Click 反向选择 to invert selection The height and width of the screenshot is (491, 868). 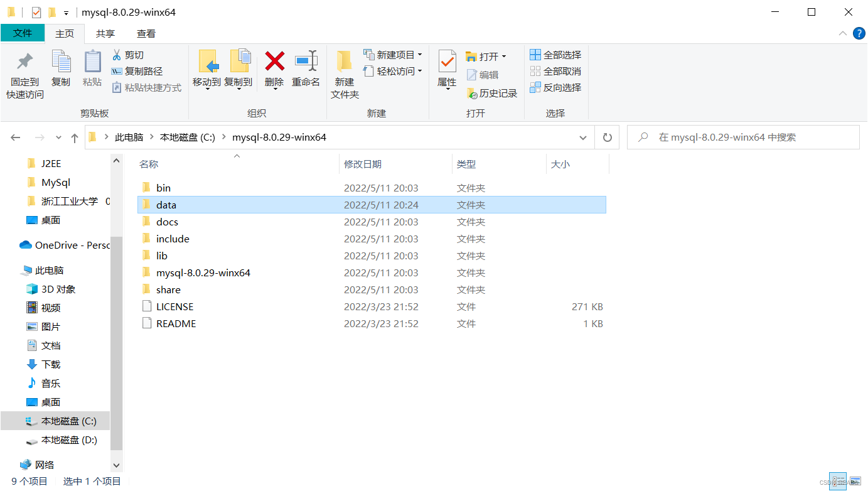click(x=556, y=87)
